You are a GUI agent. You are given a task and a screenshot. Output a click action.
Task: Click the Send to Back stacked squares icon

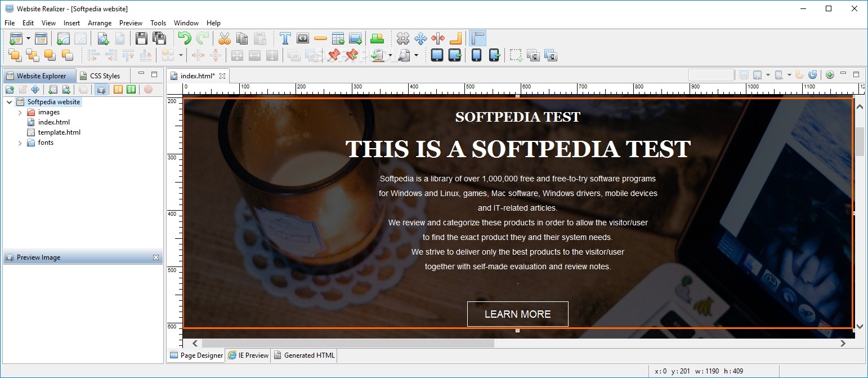click(33, 55)
